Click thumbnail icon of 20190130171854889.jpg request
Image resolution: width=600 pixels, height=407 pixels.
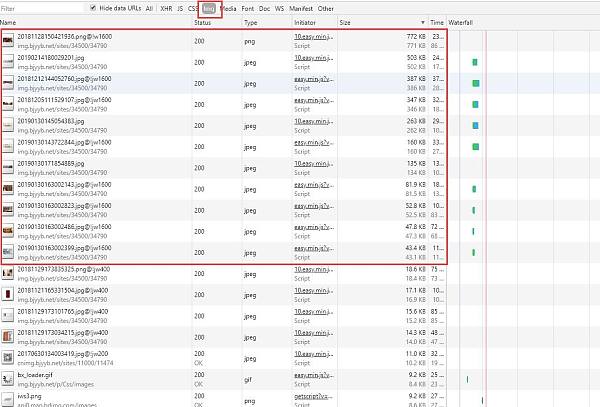(9, 165)
